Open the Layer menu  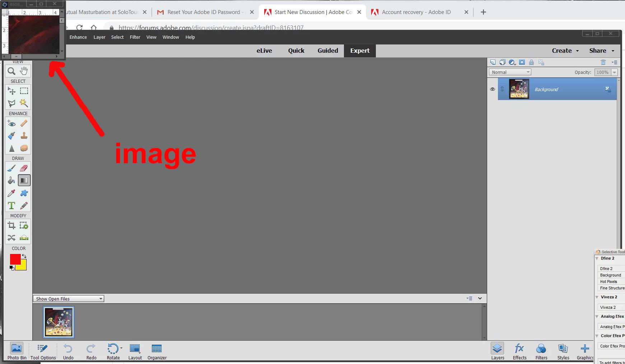point(99,37)
